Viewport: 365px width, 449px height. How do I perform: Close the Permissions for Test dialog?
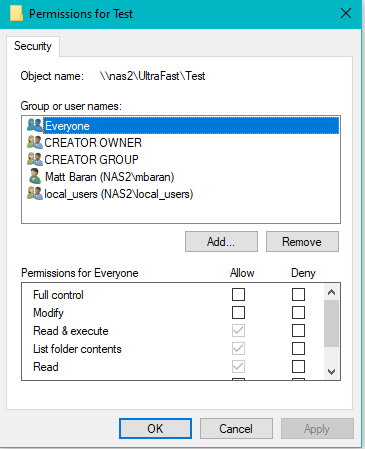pyautogui.click(x=346, y=14)
